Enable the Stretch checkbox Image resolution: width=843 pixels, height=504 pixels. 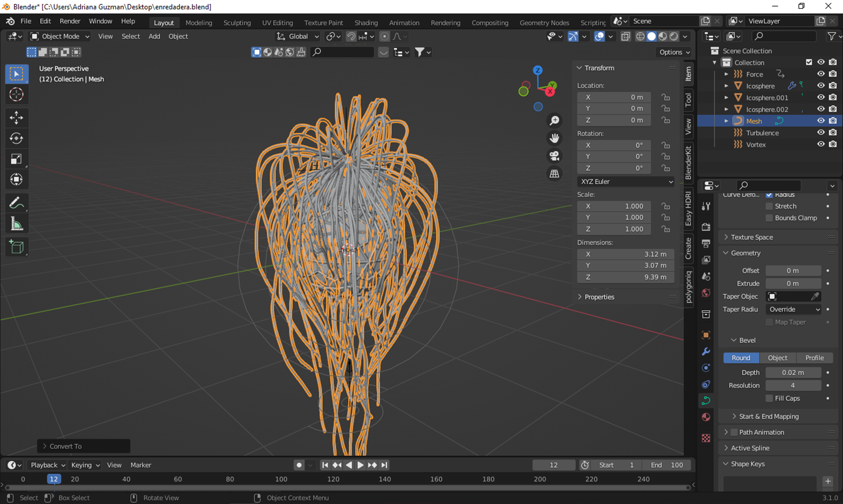[769, 206]
